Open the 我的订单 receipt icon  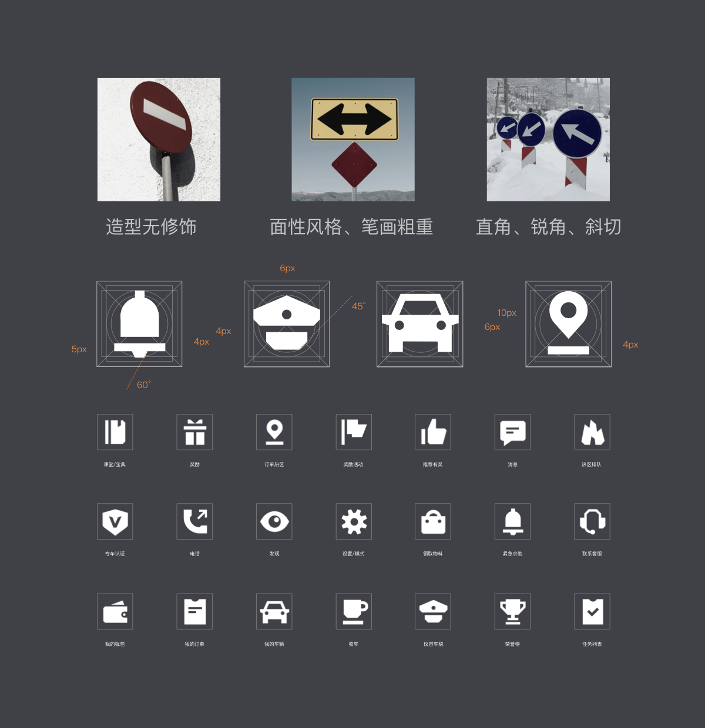tap(194, 611)
